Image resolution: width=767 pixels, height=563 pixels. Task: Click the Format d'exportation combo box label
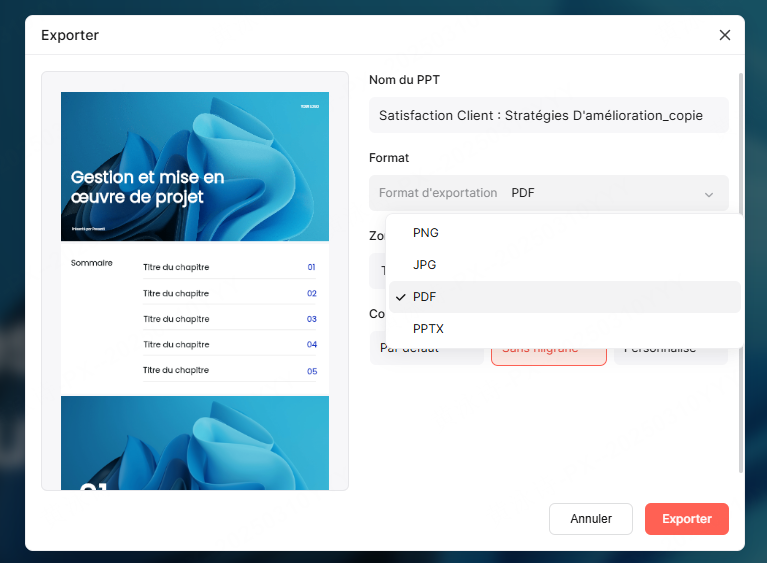click(x=438, y=193)
